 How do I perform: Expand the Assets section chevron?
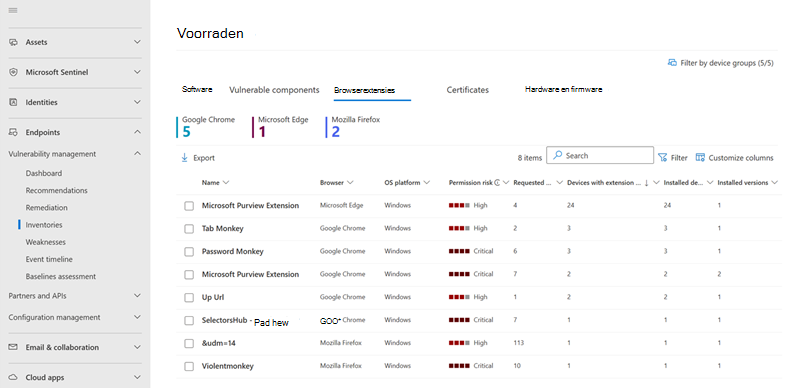point(137,42)
